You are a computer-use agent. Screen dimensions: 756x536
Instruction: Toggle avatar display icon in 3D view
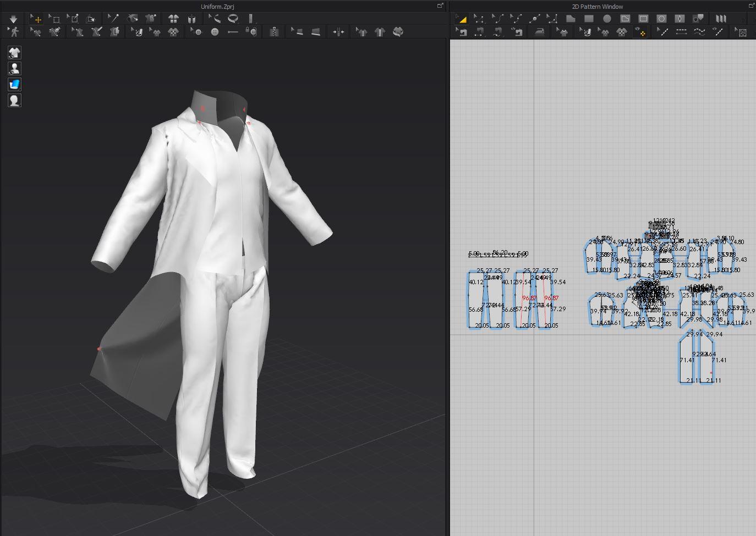14,69
